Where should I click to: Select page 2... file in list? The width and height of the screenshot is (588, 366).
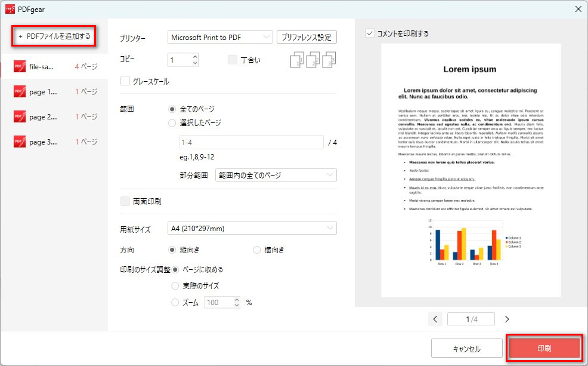(x=54, y=117)
